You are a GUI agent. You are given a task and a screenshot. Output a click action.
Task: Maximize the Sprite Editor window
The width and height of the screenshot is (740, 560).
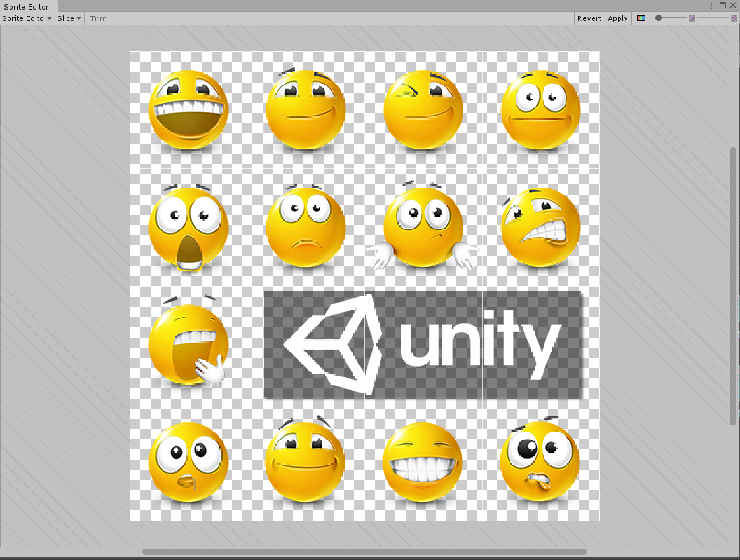(x=723, y=5)
